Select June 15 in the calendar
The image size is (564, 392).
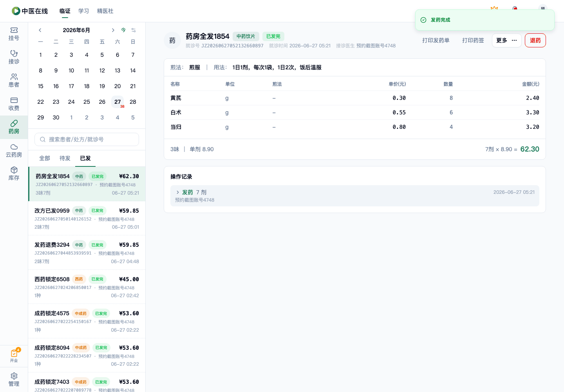[x=41, y=86]
